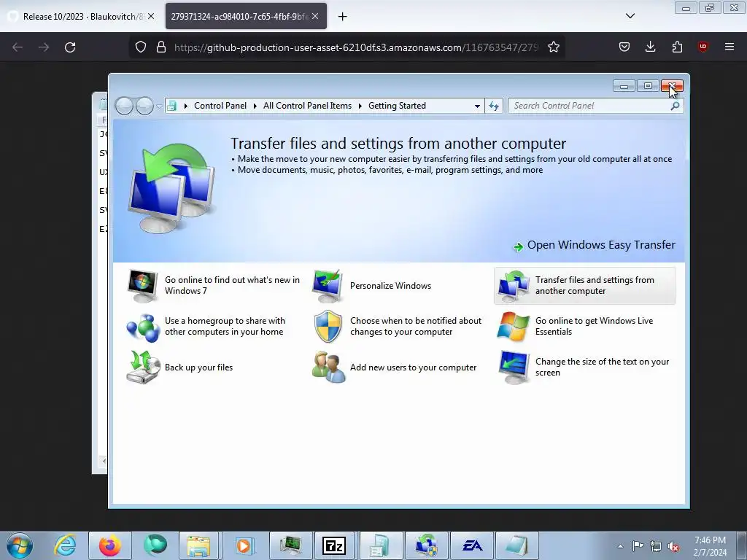Image resolution: width=747 pixels, height=560 pixels.
Task: Click the Action Center flag tray icon
Action: point(638,546)
